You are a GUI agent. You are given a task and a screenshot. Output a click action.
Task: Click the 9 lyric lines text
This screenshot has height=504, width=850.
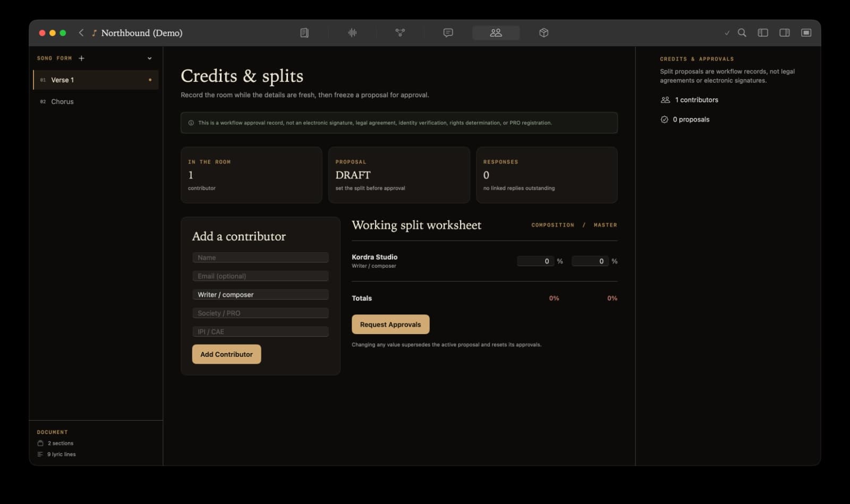[62, 454]
